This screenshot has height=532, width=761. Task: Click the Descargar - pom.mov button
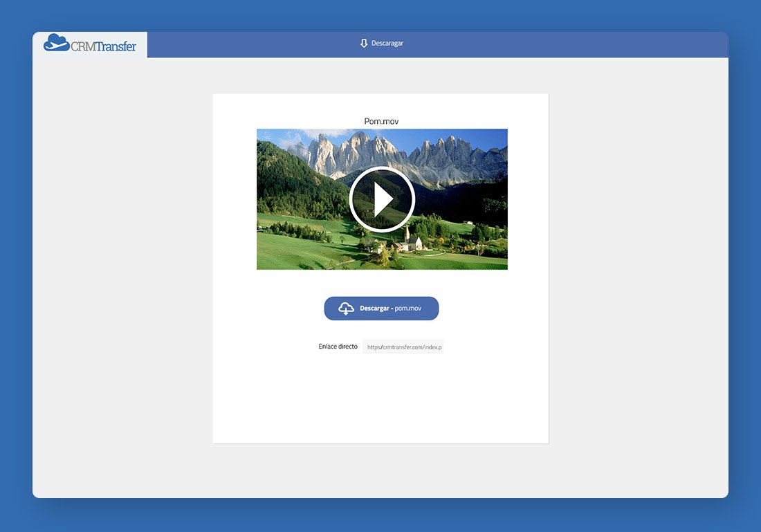click(381, 309)
